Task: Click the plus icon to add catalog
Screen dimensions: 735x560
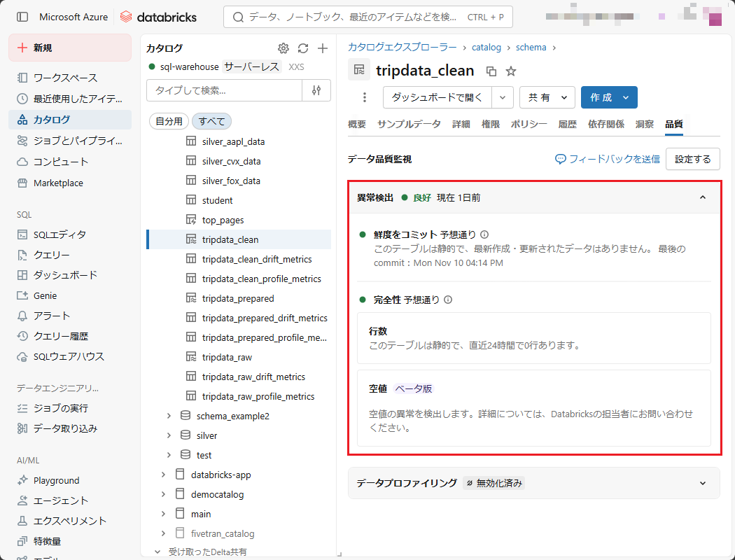Action: [x=323, y=48]
